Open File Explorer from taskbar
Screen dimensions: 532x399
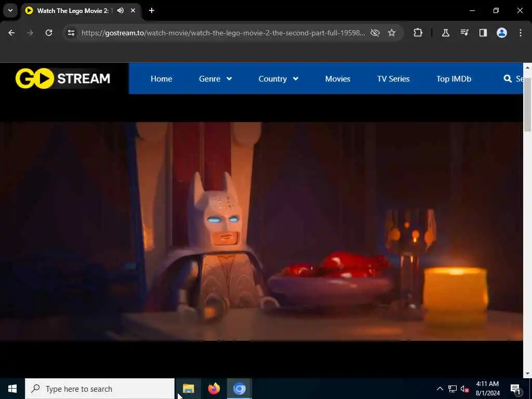188,389
